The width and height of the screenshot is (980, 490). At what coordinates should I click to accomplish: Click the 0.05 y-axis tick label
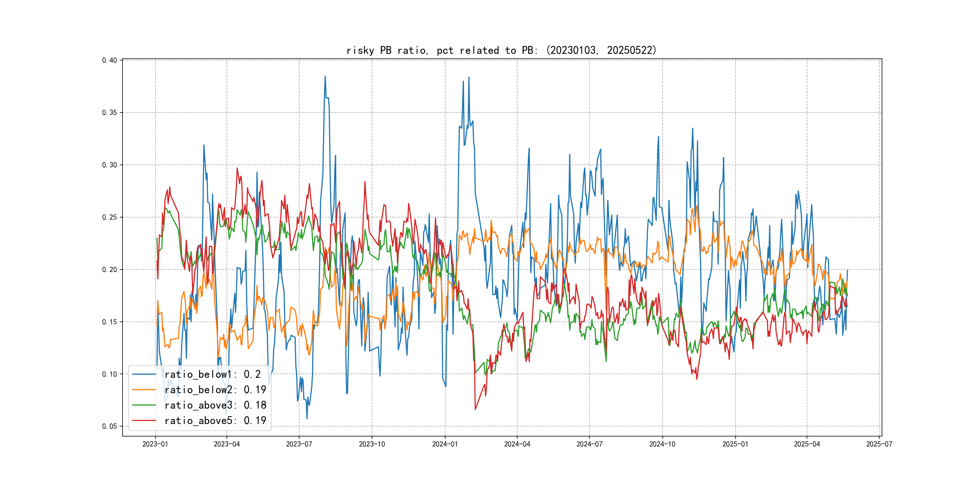109,426
